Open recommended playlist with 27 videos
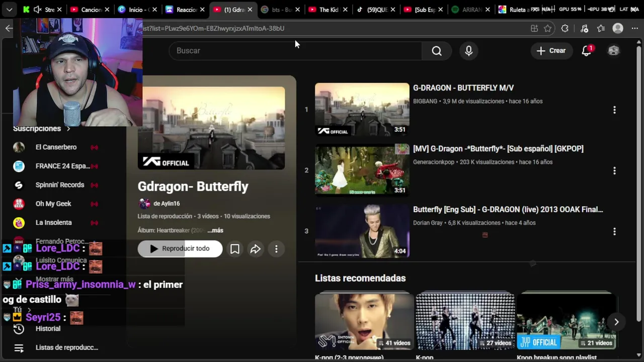This screenshot has width=644, height=362. click(x=465, y=322)
